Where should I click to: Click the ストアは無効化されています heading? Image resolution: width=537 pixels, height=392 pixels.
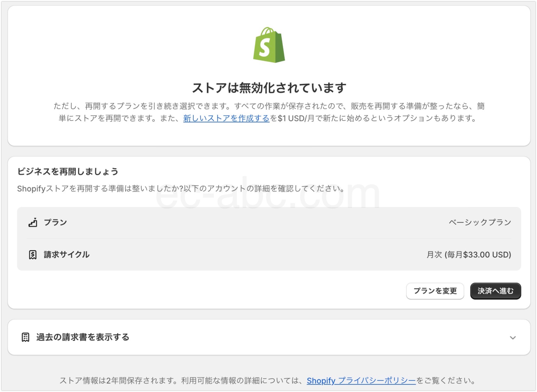[269, 88]
